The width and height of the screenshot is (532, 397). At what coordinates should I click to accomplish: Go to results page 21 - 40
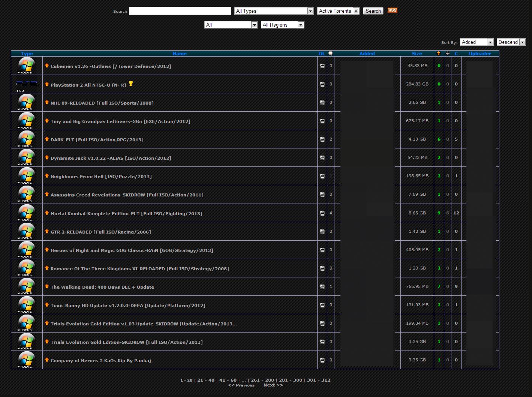click(x=206, y=380)
